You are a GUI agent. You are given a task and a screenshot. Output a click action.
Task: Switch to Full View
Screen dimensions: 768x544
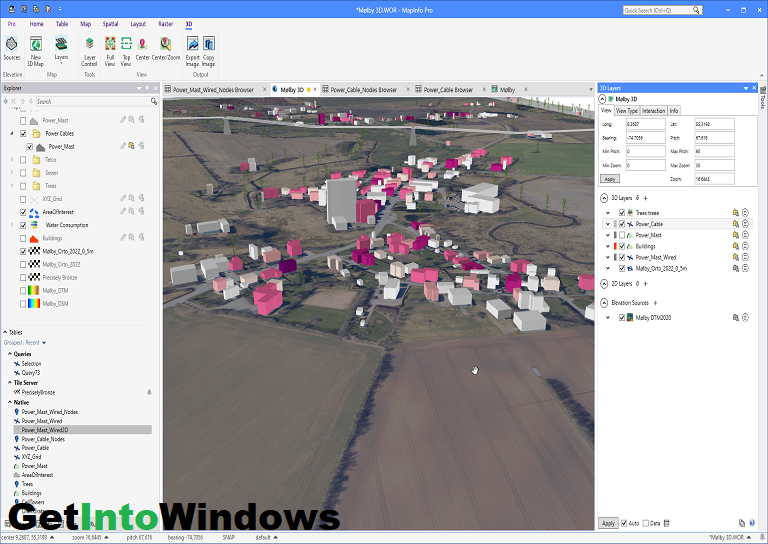(110, 51)
